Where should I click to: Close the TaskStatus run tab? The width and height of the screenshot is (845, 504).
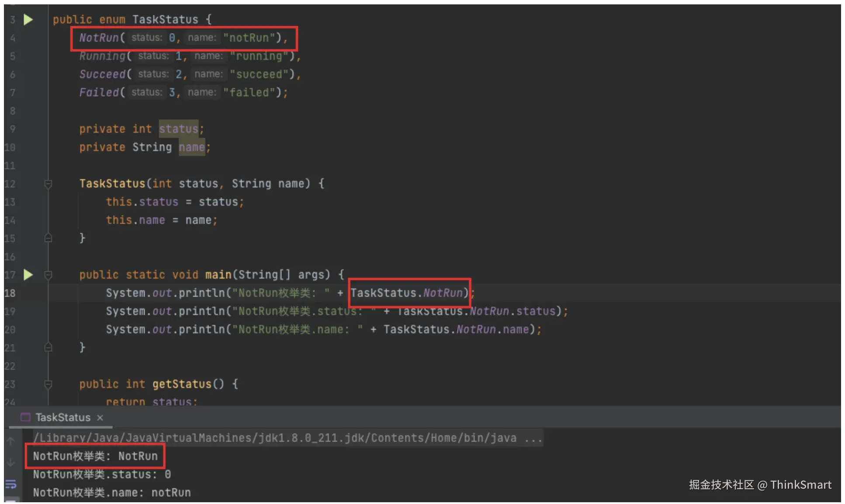tap(100, 418)
